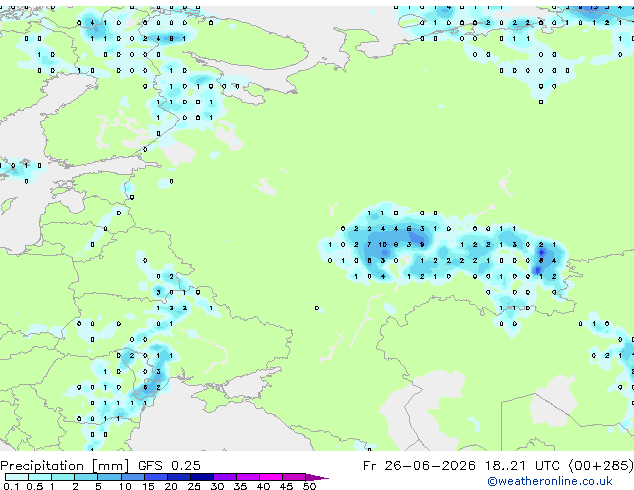Viewport: 634px width, 490px height.
Task: Open the weatheronline.co.uk copyright link
Action: 550,481
